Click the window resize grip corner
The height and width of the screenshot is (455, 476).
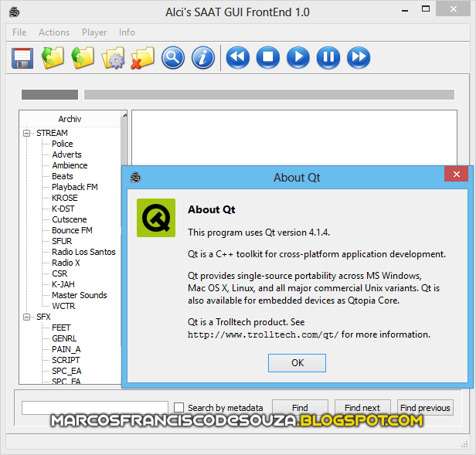[464, 444]
